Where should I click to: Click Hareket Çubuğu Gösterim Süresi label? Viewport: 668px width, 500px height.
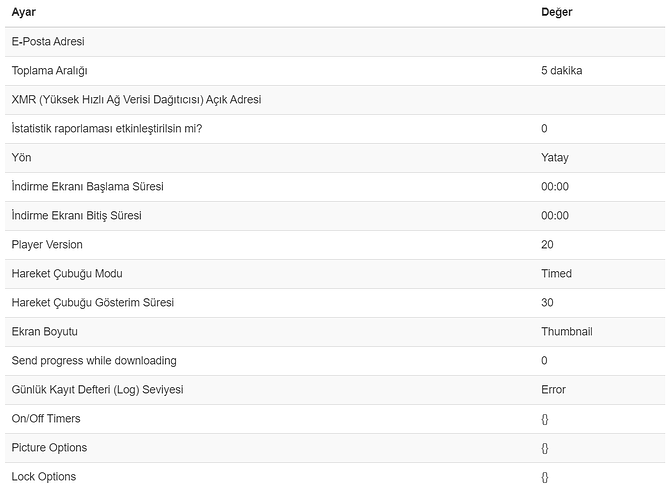[92, 303]
